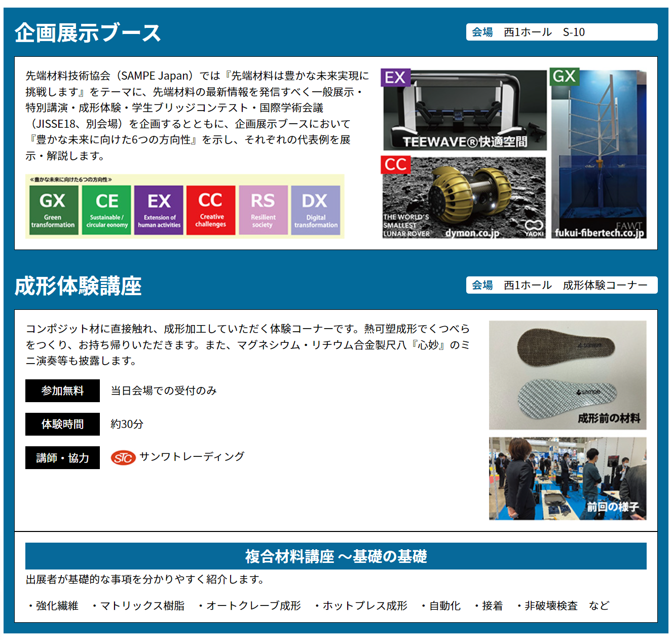Image resolution: width=672 pixels, height=640 pixels.
Task: Click the ホットプレス成形 topic
Action: point(365,606)
